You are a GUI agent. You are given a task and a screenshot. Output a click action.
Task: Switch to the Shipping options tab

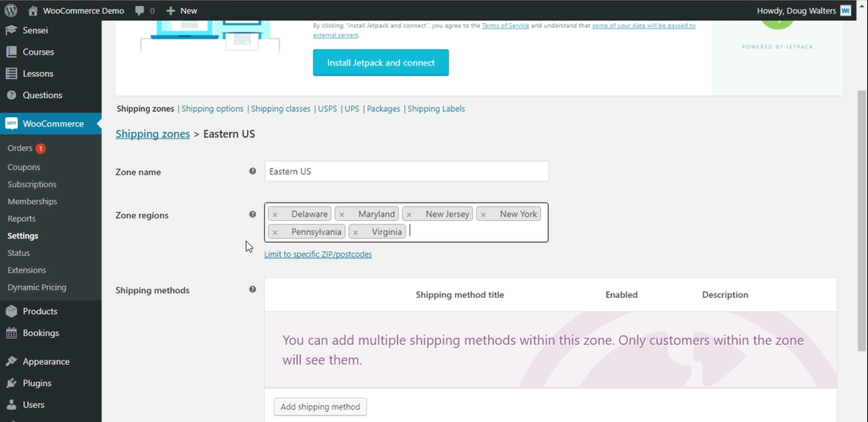click(212, 109)
